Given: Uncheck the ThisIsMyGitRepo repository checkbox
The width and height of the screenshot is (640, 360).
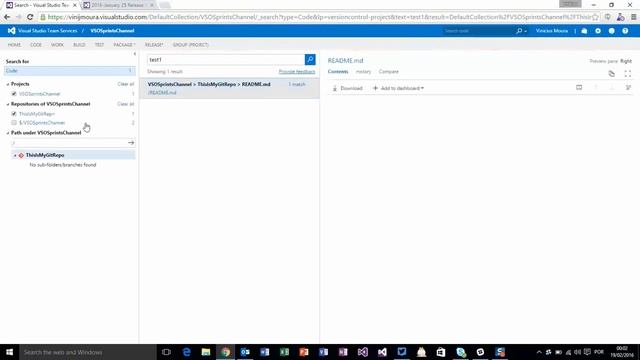Looking at the screenshot, I should [14, 114].
